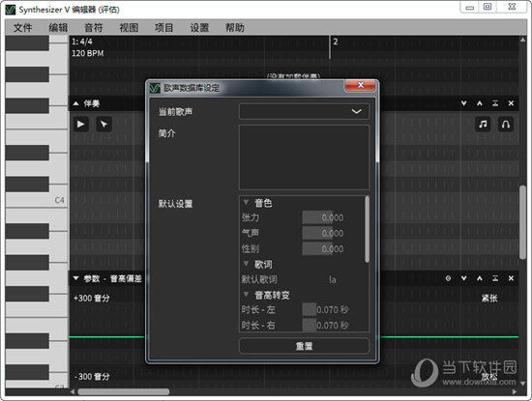Open the 编辑 menu
The height and width of the screenshot is (401, 532).
(x=58, y=27)
